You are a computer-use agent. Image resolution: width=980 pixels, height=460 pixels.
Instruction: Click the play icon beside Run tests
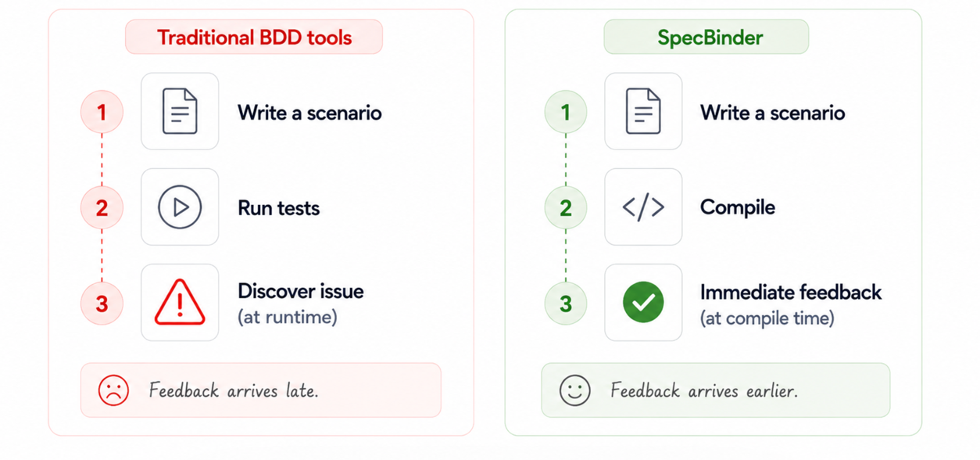[x=180, y=207]
